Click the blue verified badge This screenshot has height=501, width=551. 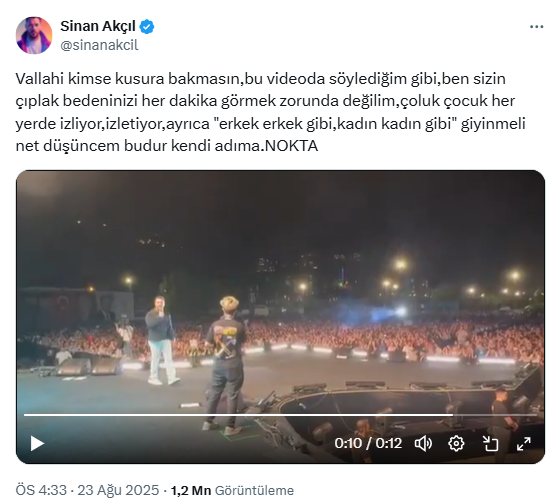[x=147, y=27]
